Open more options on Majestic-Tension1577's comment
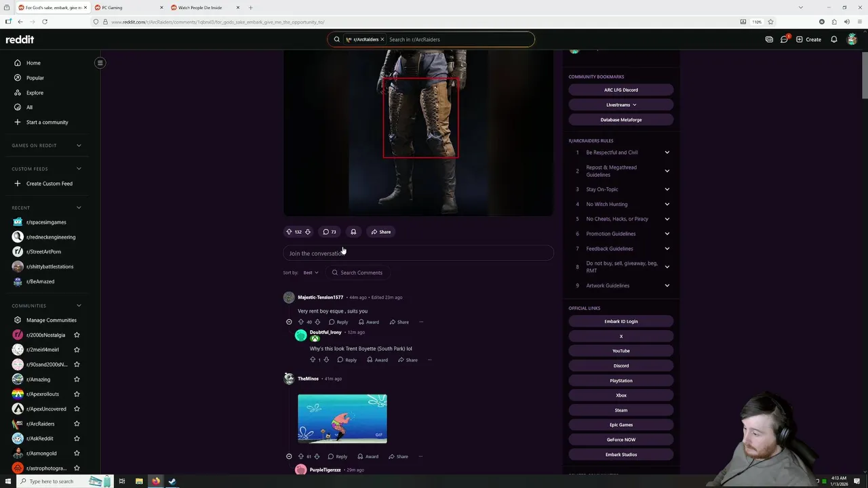The image size is (868, 488). tap(421, 322)
